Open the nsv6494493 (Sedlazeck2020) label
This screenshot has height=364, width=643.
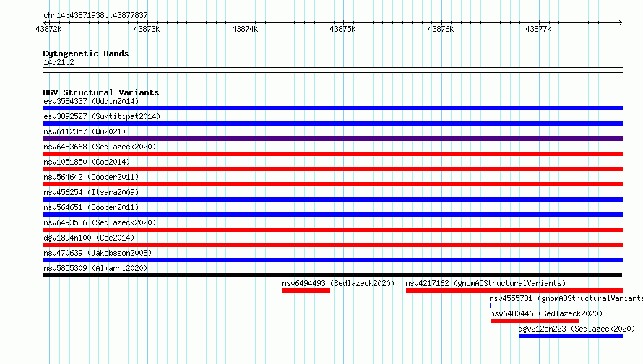pos(338,283)
